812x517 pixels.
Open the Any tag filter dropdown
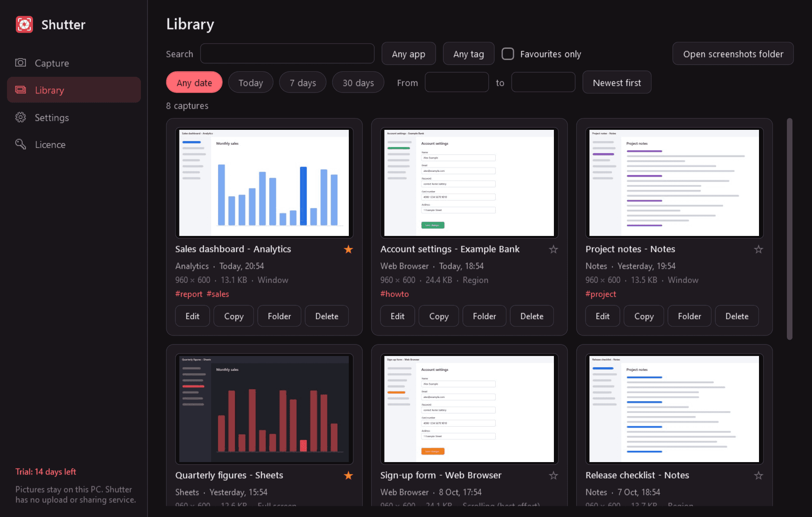[x=468, y=54]
